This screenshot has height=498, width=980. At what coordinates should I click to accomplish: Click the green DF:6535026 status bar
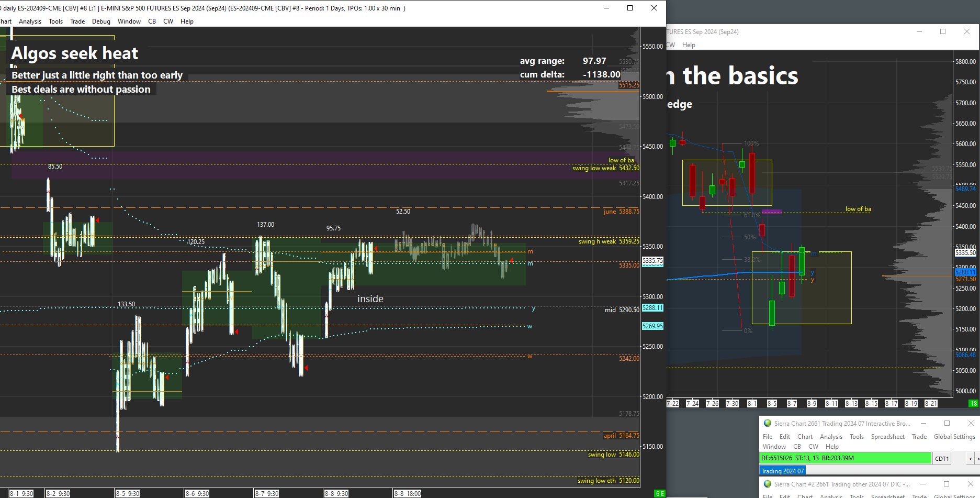coord(846,458)
